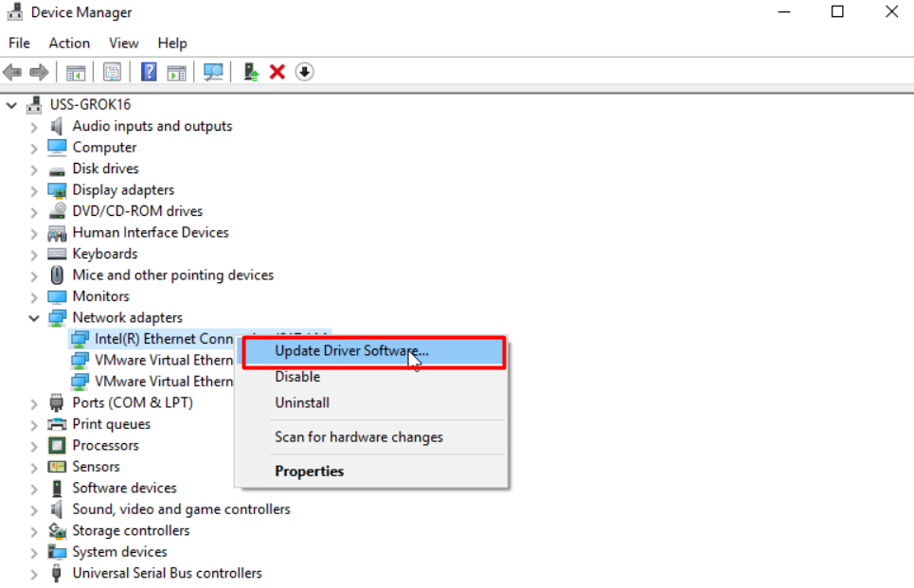Expand the Audio inputs and outputs node
The image size is (914, 588).
tap(34, 127)
